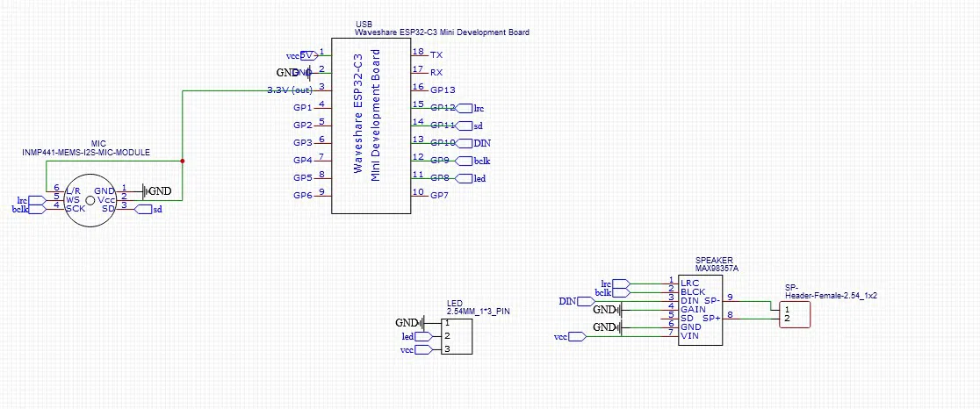
Task: Select the SP- designator above the header
Action: pos(791,289)
